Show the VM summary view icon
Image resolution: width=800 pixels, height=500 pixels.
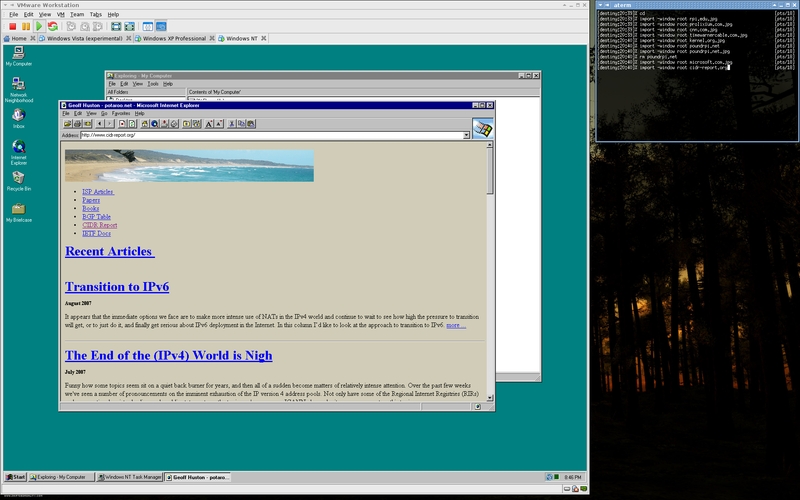pos(147,27)
